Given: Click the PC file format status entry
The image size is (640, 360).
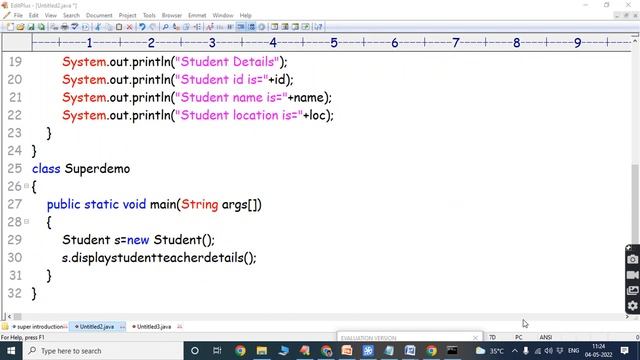Looking at the screenshot, I should [x=518, y=338].
